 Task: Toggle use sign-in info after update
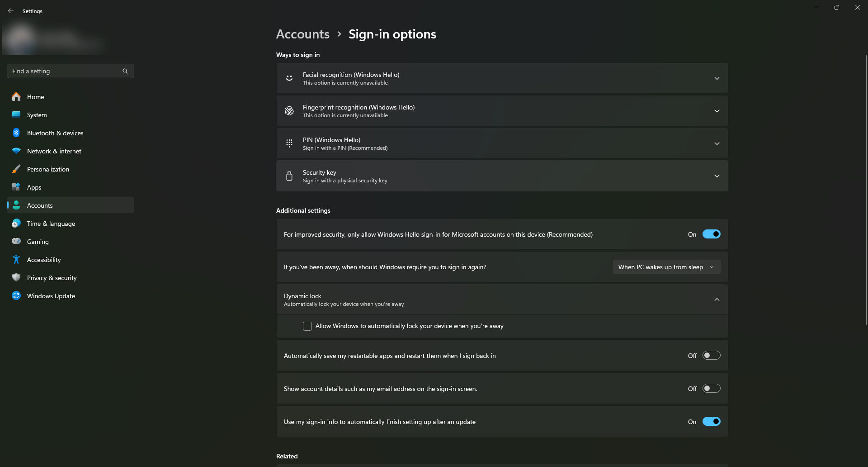[x=711, y=422]
